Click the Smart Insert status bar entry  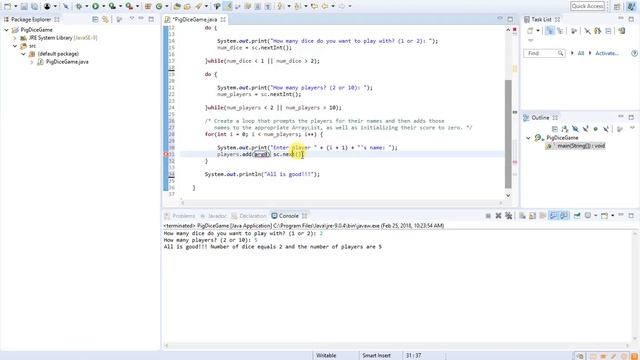tap(376, 356)
